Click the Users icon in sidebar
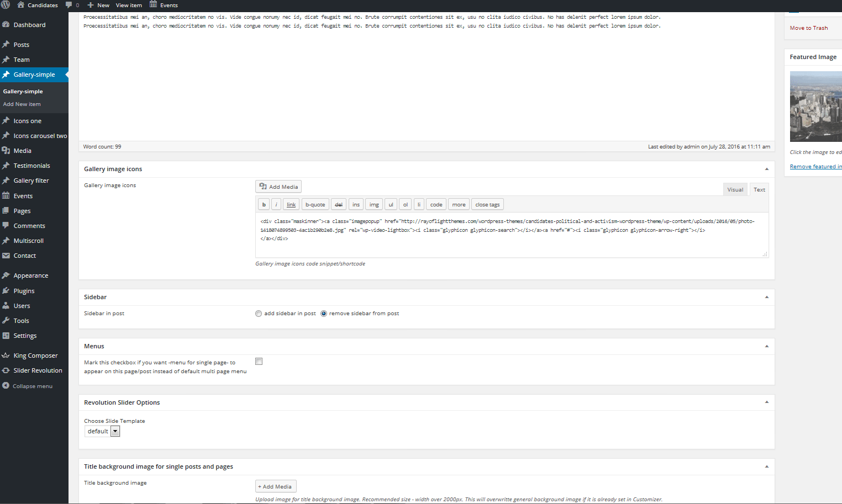842x504 pixels. (6, 306)
